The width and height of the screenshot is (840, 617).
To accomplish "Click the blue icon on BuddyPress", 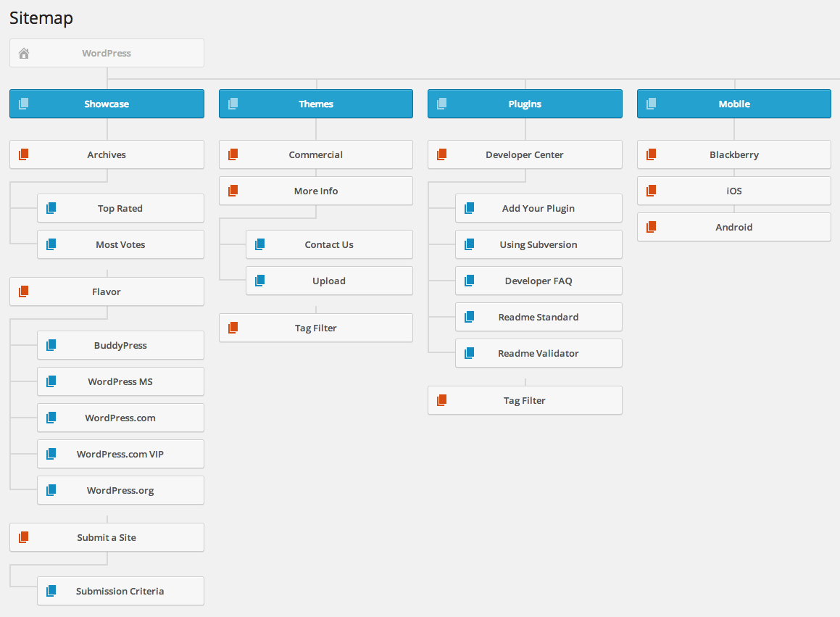I will 51,345.
